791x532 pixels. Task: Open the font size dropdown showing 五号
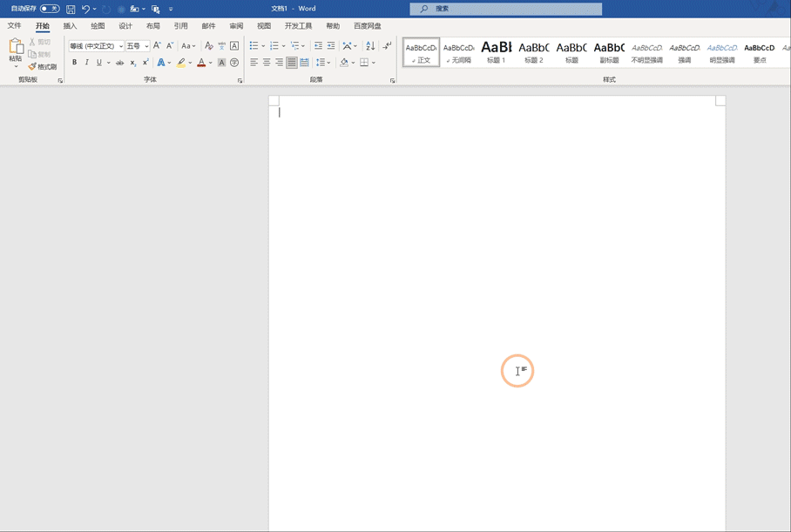[x=138, y=46]
